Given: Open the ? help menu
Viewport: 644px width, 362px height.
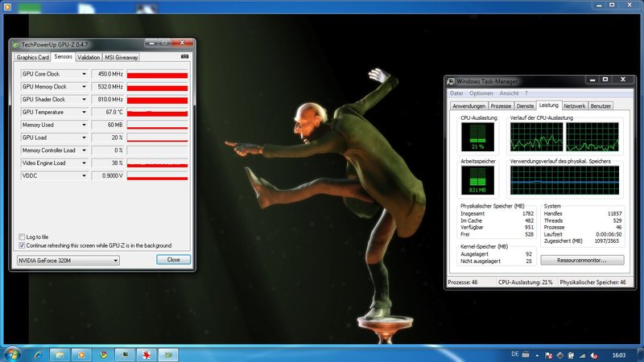Looking at the screenshot, I should [x=526, y=93].
